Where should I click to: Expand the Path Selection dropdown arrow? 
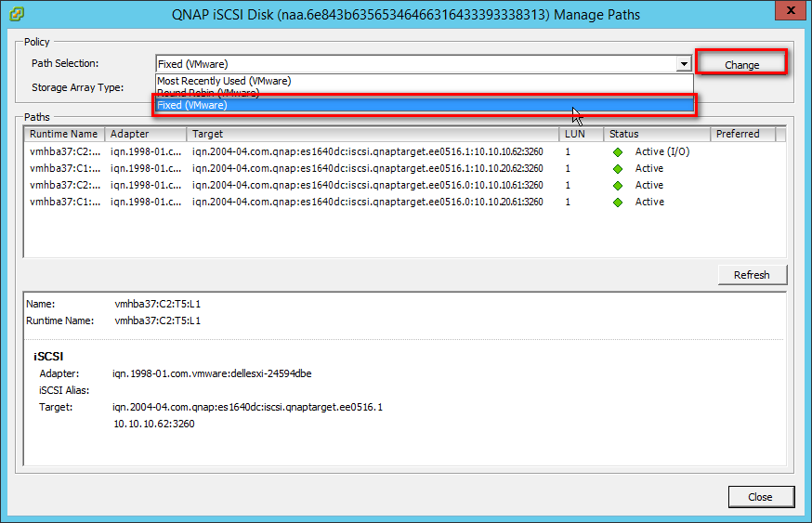(x=684, y=64)
